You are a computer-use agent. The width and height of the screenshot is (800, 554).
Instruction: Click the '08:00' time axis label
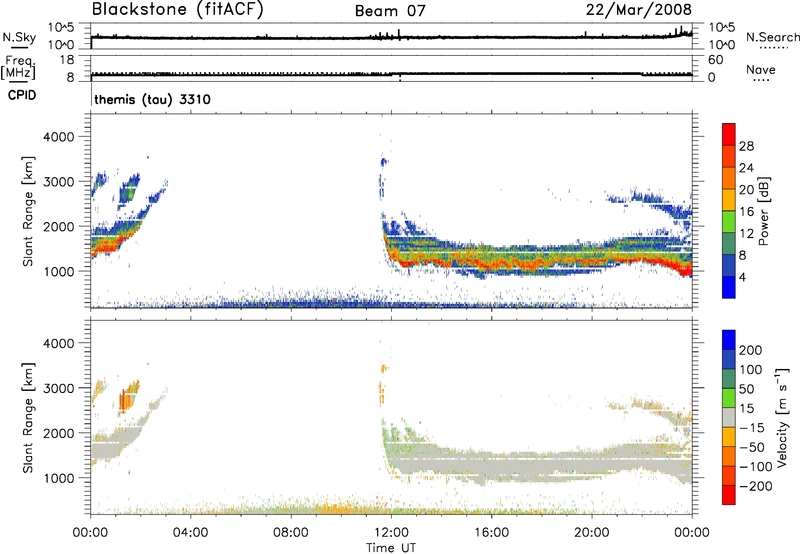tap(290, 533)
